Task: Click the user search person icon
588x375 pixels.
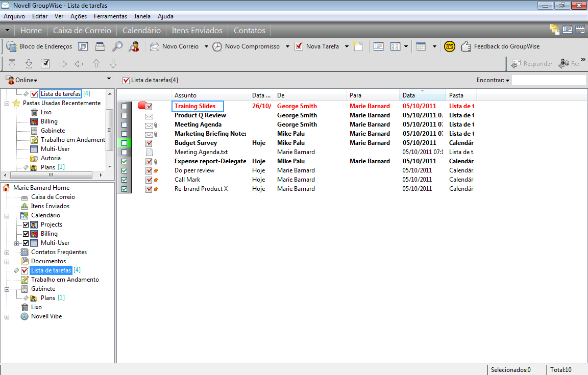Action: tap(134, 46)
